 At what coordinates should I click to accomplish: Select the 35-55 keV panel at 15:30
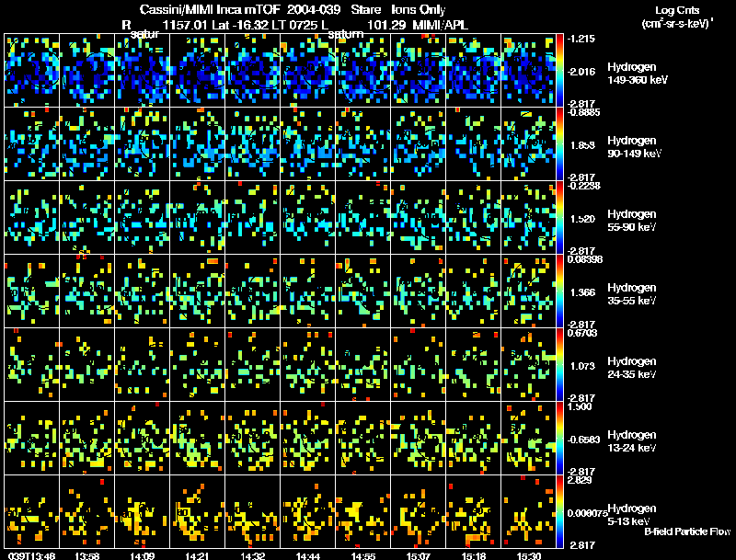coord(528,291)
